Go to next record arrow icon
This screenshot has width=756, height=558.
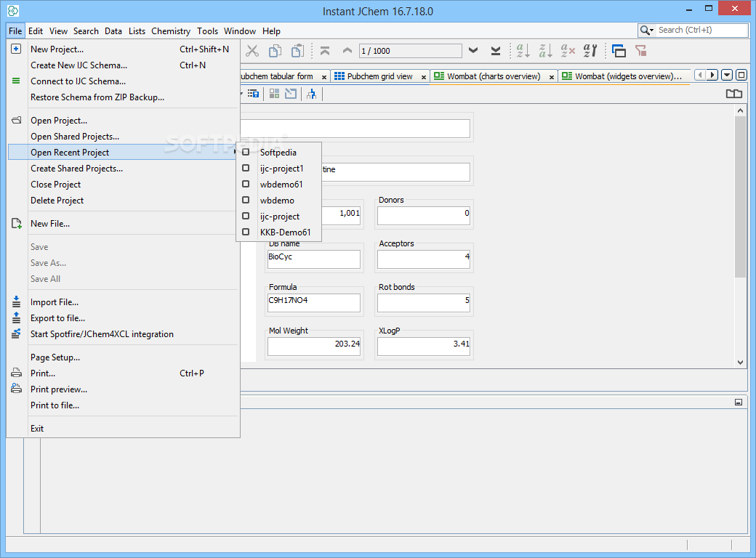point(473,51)
